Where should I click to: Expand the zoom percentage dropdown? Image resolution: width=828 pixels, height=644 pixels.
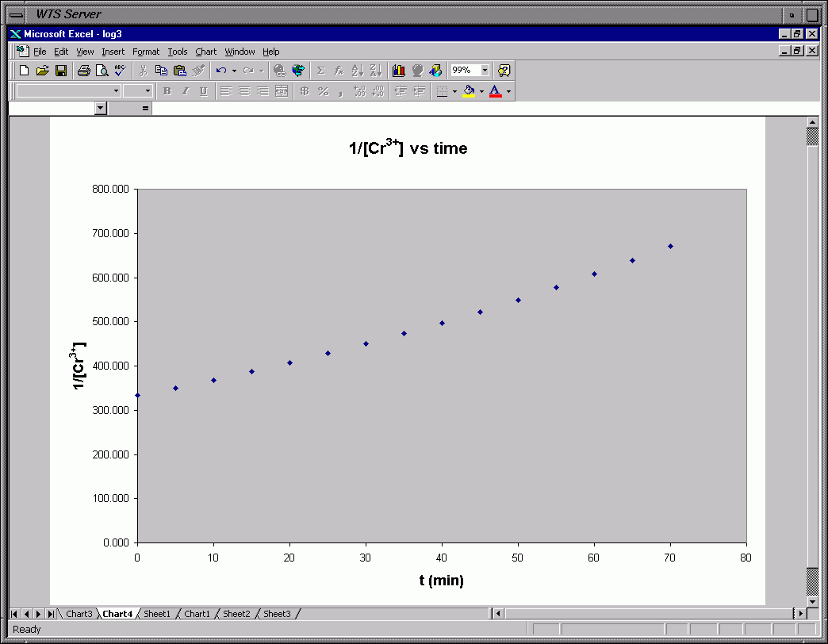point(485,71)
